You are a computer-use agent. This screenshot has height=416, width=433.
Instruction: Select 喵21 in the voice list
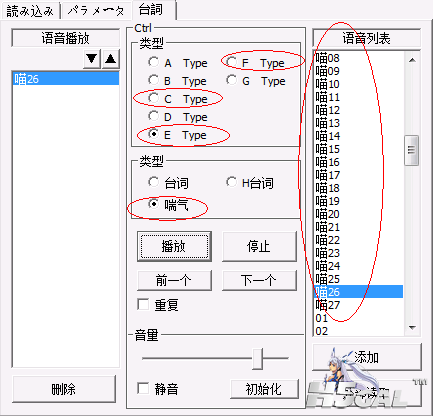click(359, 227)
